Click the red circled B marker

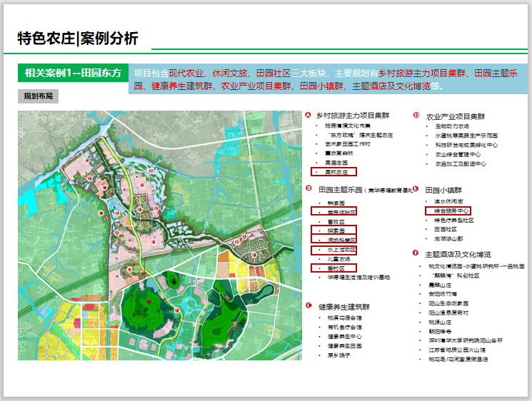tap(308, 189)
